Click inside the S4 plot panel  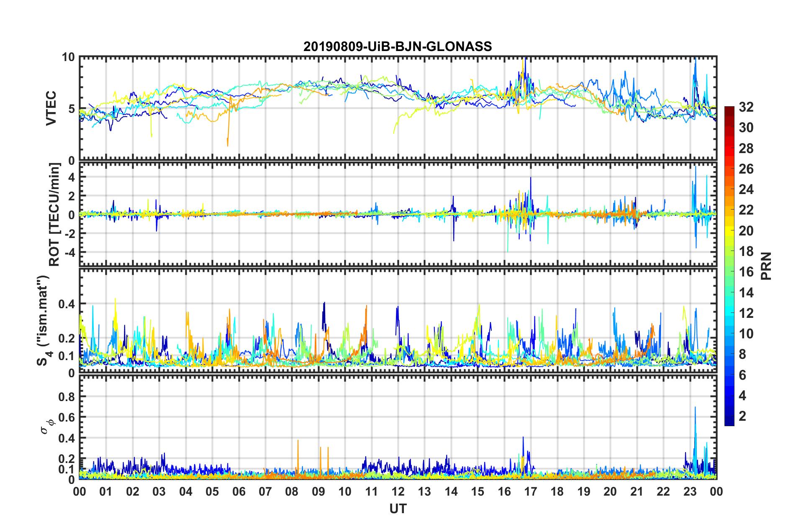point(398,320)
